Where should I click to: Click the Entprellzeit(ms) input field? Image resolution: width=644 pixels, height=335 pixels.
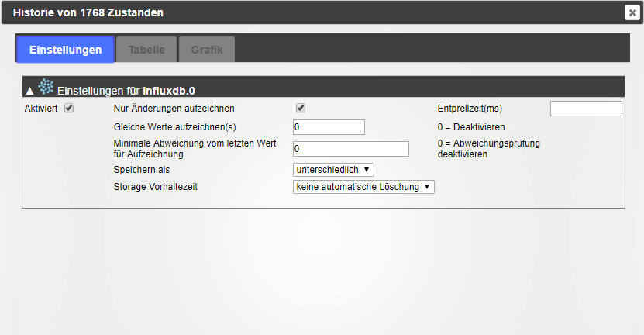[586, 109]
